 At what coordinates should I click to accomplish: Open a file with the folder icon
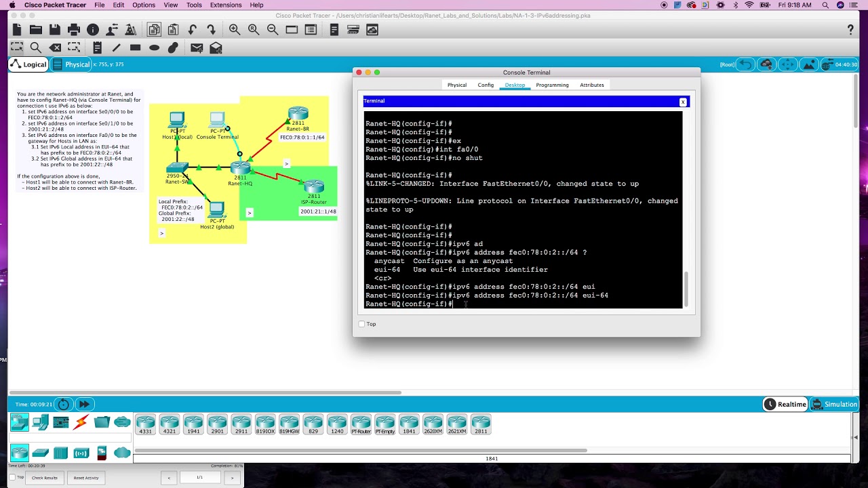pos(36,30)
